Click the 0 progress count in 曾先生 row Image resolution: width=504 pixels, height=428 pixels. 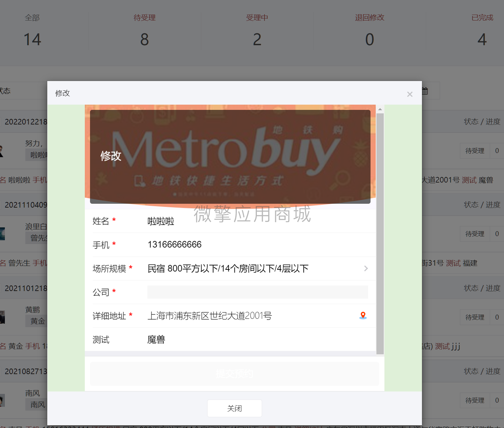tap(497, 234)
